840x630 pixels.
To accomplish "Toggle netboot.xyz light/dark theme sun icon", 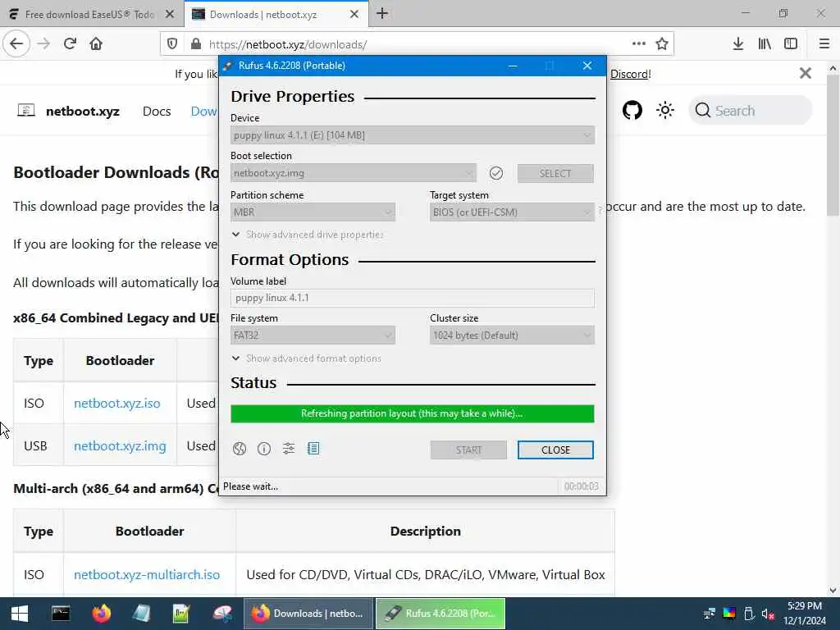I will [664, 111].
